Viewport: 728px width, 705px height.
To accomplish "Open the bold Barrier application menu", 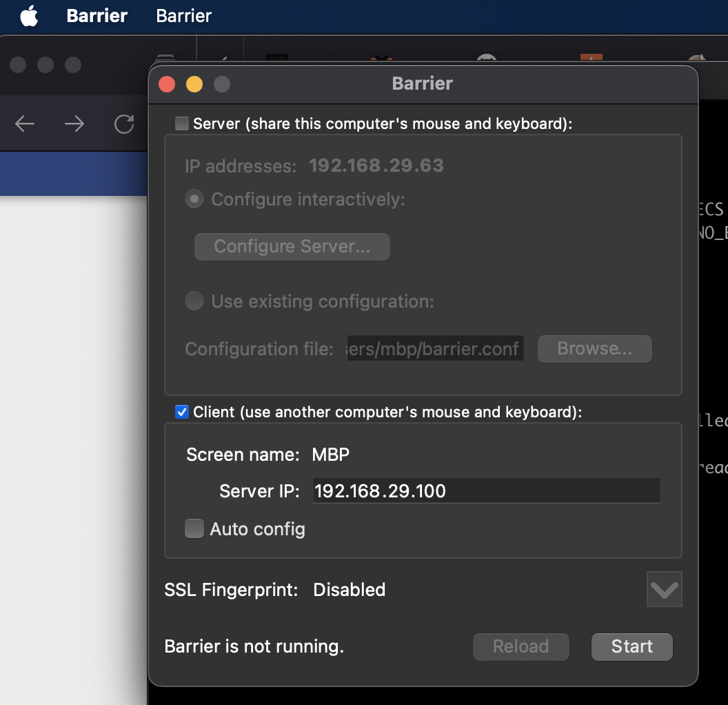I will point(97,16).
